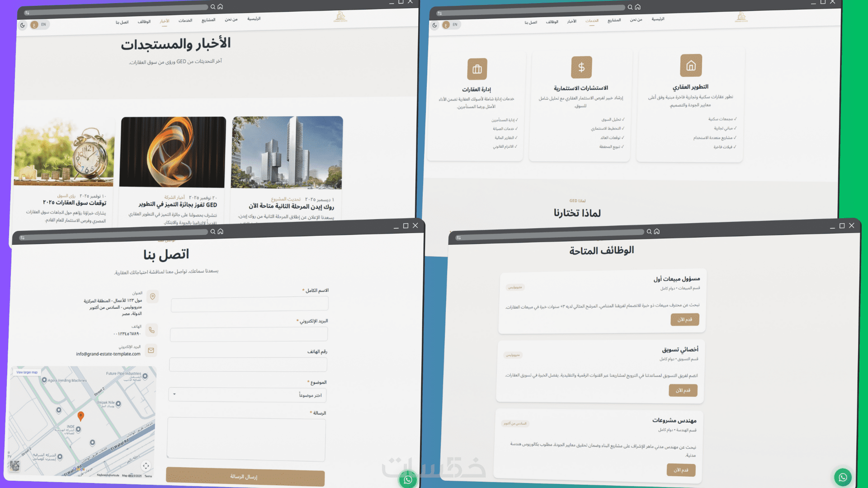Toggle dark mode moon icon in news window
Image resolution: width=868 pixels, height=488 pixels.
coord(23,25)
